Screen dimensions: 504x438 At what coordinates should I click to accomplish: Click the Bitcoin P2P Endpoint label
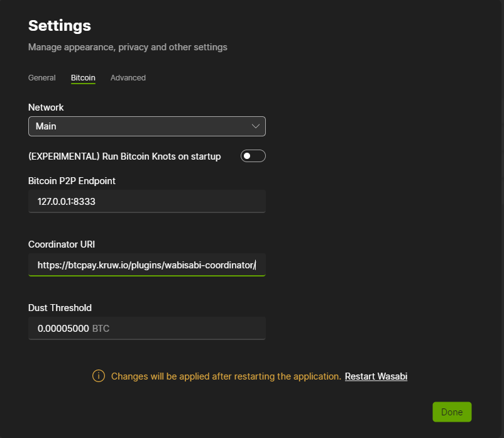point(72,181)
